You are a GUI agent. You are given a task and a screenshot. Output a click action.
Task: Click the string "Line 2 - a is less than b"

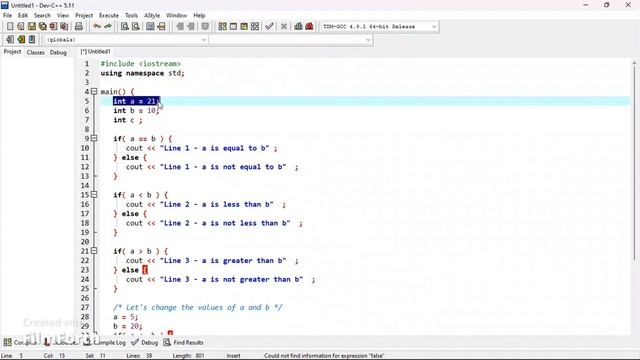point(217,204)
